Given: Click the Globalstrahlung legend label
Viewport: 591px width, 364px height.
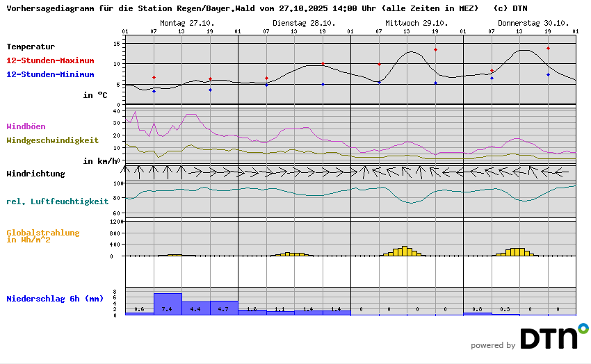Looking at the screenshot, I should point(43,233).
